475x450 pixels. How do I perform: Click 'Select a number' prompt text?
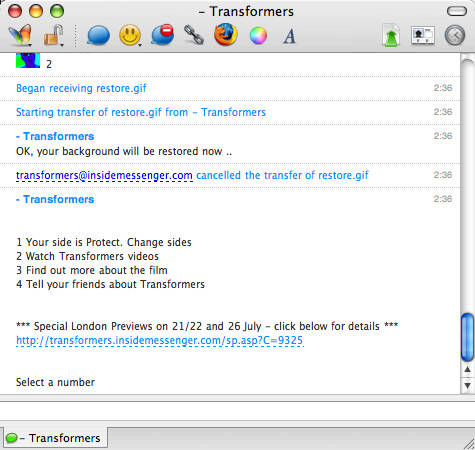click(x=55, y=382)
